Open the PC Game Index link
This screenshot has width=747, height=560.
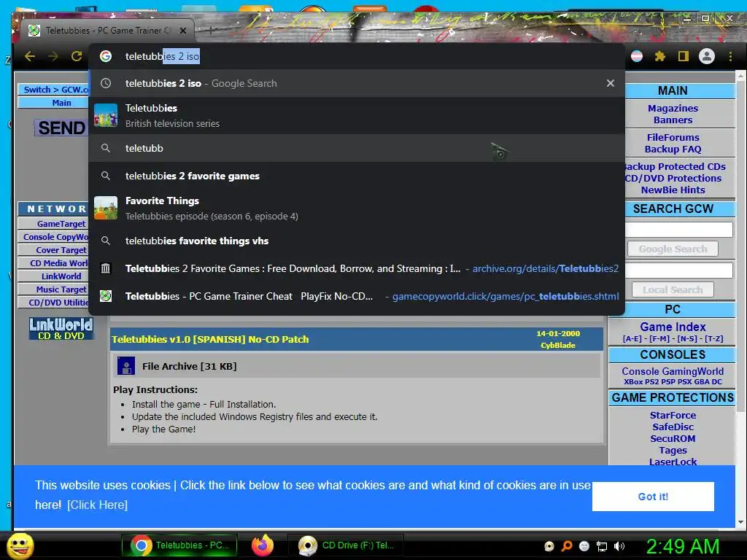tap(673, 327)
